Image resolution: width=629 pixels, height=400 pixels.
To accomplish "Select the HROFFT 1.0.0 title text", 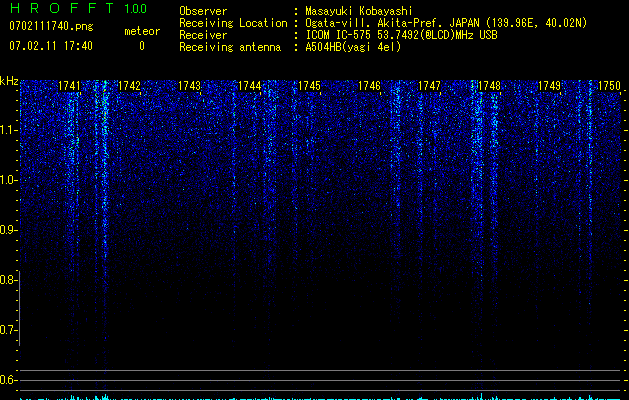I will coord(78,8).
